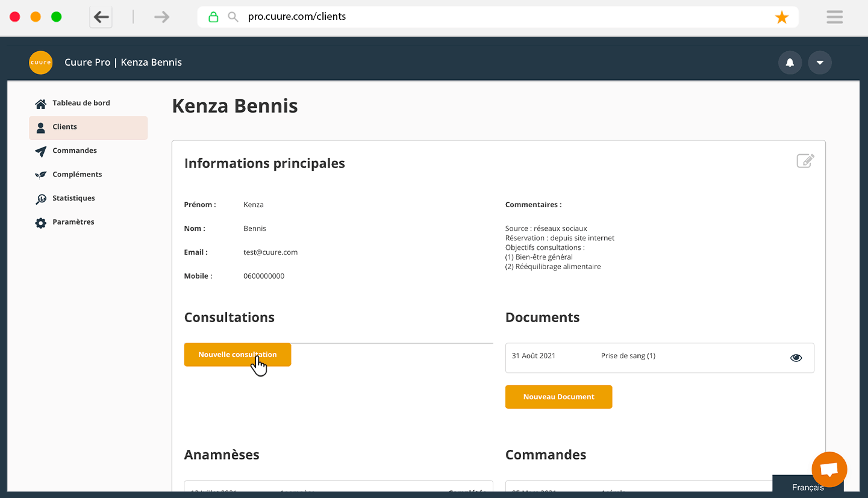The image size is (868, 498).
Task: Click the browser forward arrow
Action: 161,17
